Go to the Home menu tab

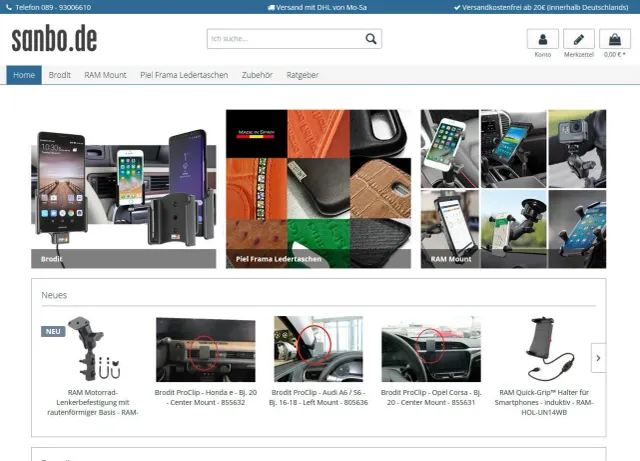click(24, 75)
